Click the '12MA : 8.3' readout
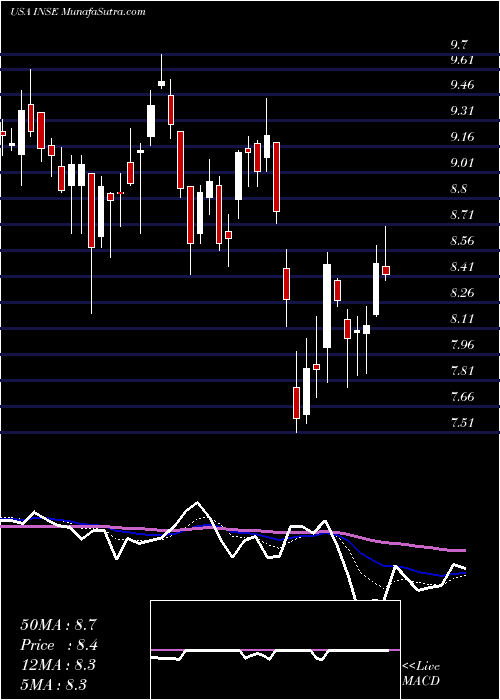The image size is (500, 700). pos(58,664)
